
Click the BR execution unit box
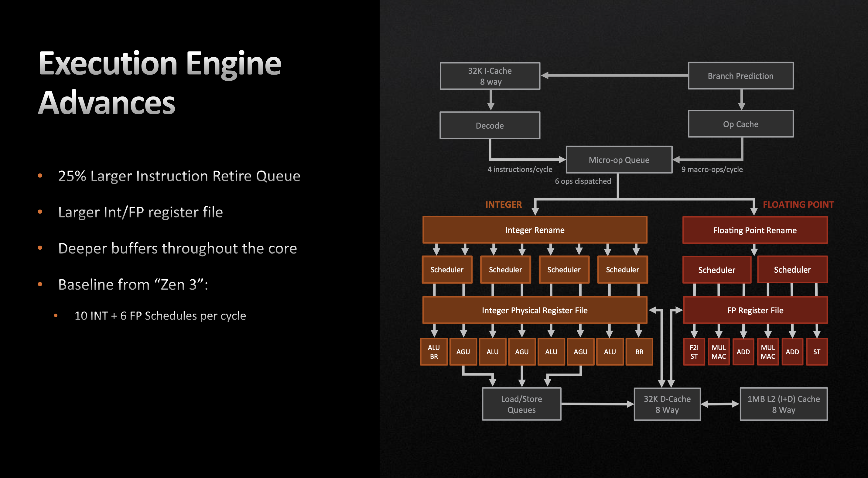[x=639, y=352]
